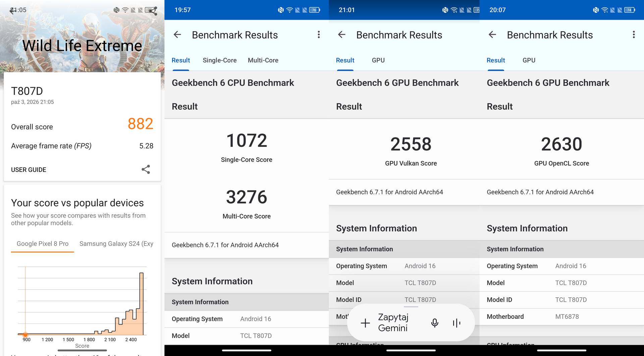Open the Single-Core tab

click(219, 60)
